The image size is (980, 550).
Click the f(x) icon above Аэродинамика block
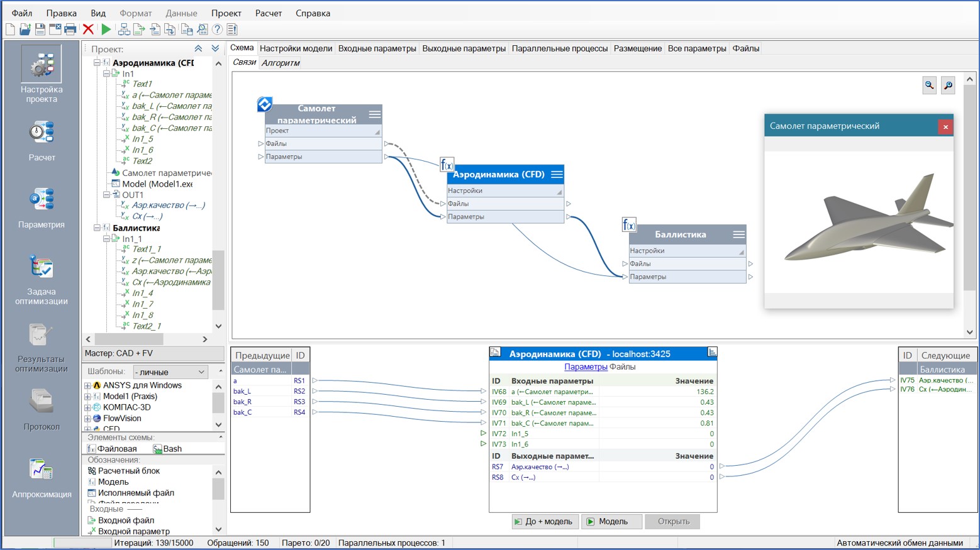[446, 165]
